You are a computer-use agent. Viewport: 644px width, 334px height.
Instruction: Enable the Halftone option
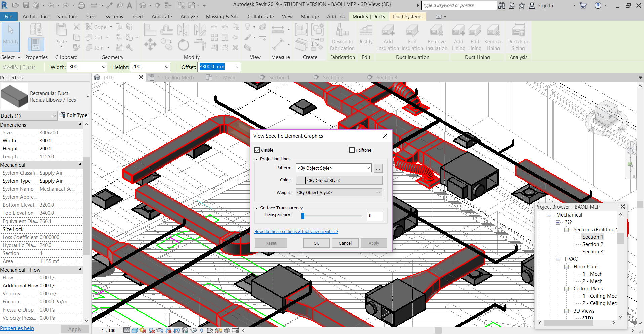352,150
